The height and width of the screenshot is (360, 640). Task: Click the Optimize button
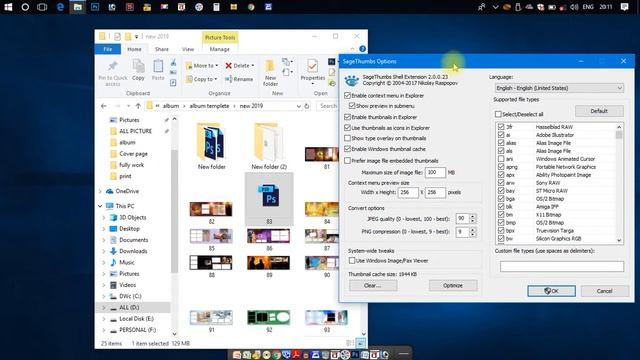[453, 286]
